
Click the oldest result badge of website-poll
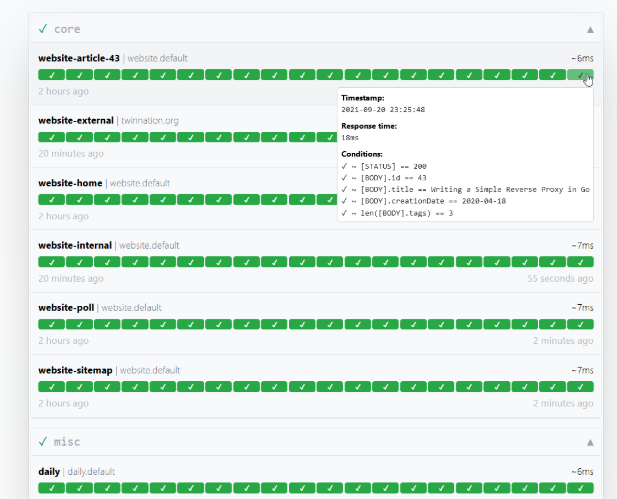[52, 324]
